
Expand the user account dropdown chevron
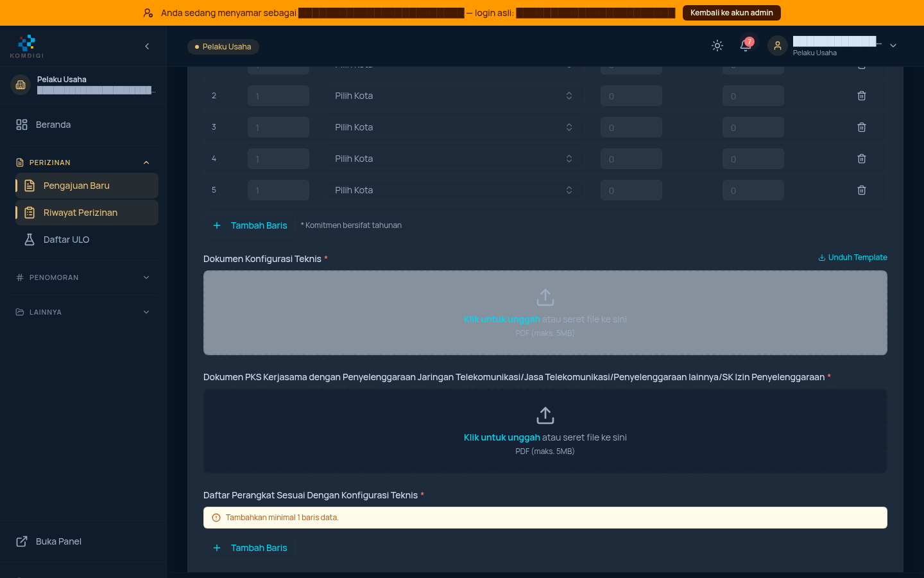[893, 46]
